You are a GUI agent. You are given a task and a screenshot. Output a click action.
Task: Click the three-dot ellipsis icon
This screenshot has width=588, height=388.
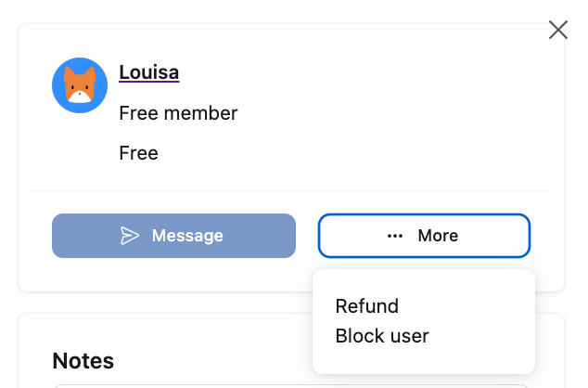[x=395, y=236]
